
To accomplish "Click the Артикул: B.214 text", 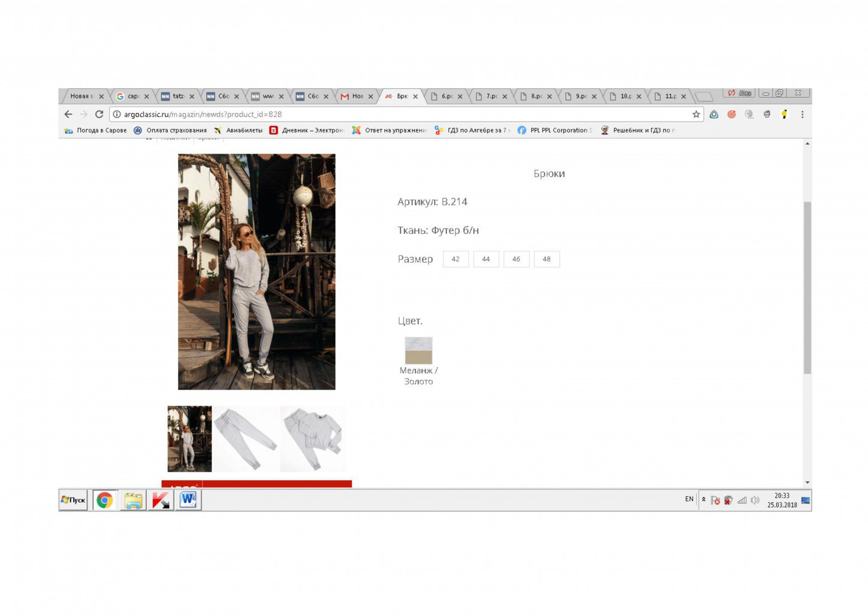I will tap(432, 202).
